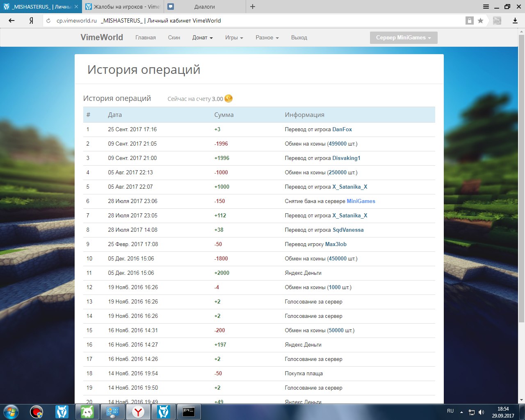
Task: Reload the page with the refresh icon
Action: 48,21
